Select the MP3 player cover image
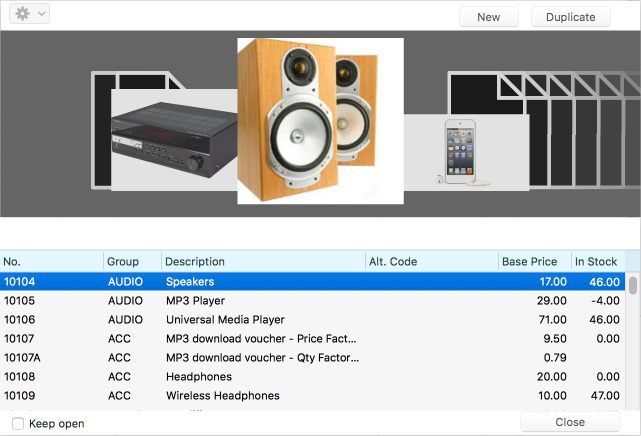 466,152
